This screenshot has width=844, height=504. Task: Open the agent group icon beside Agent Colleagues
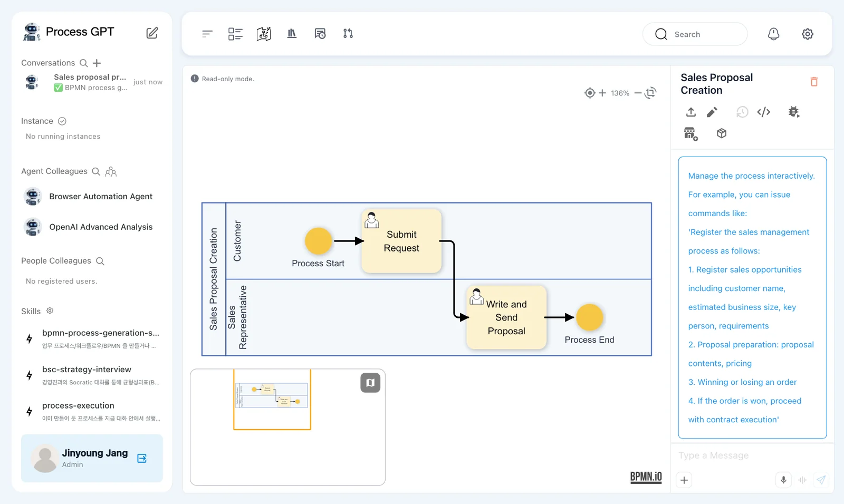click(111, 171)
